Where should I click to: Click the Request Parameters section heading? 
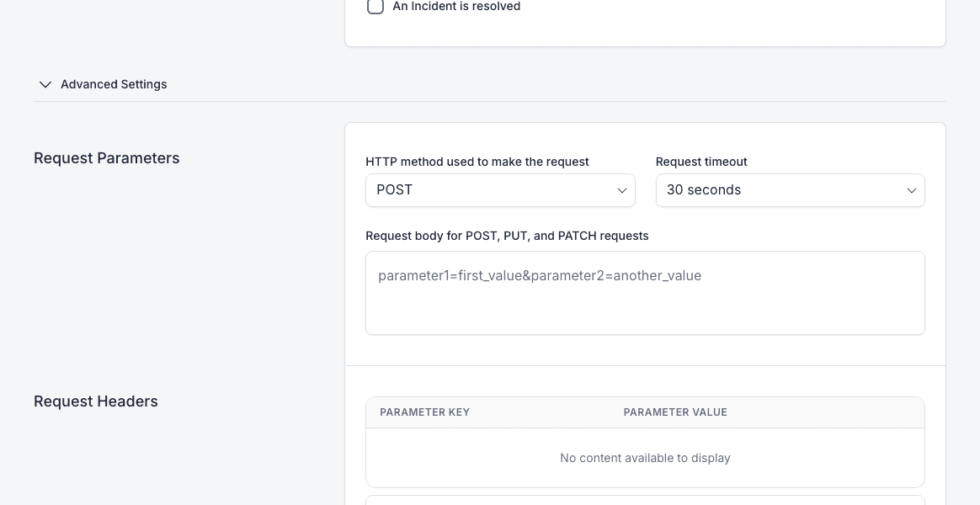click(x=107, y=158)
